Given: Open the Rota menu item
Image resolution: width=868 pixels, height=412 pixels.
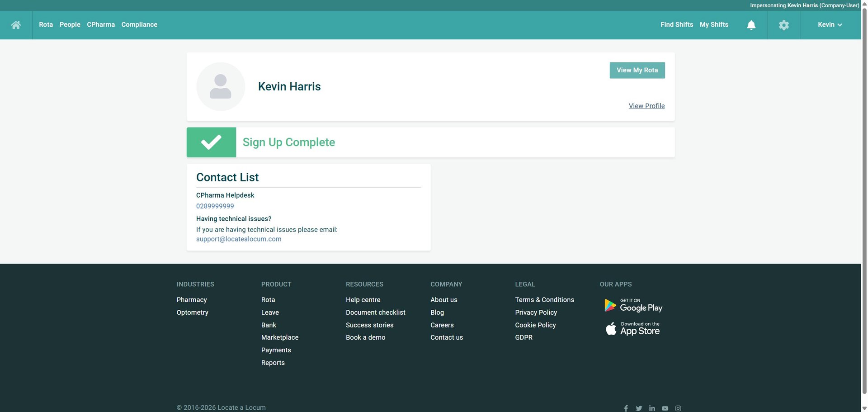Looking at the screenshot, I should click(x=46, y=25).
